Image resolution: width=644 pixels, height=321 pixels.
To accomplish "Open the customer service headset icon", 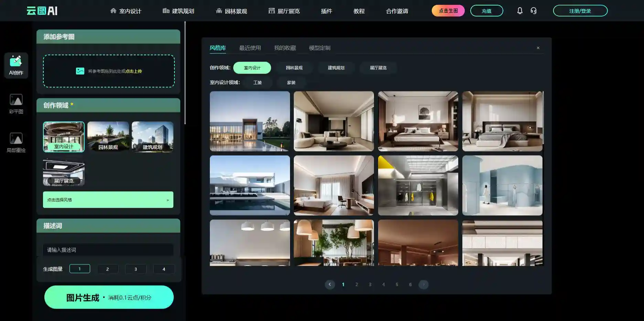I will point(533,11).
